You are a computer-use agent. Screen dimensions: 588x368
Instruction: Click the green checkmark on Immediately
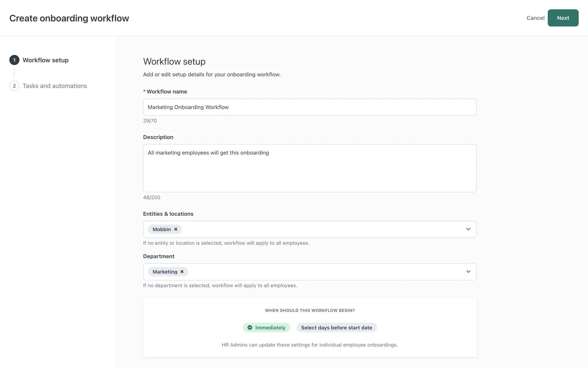250,328
